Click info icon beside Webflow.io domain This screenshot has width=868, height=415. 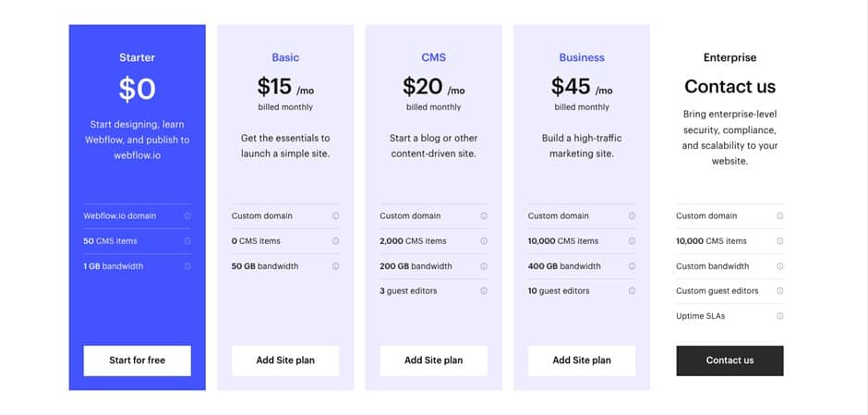click(x=187, y=216)
